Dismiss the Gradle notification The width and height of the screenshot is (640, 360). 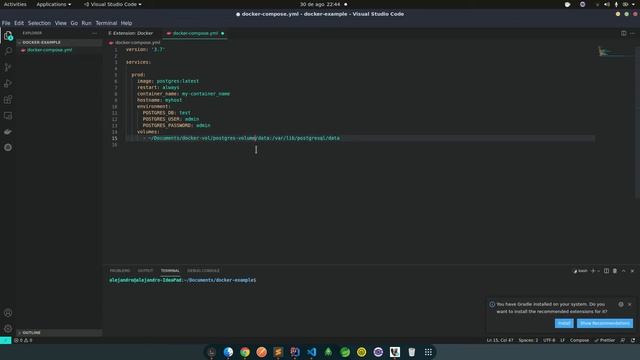tap(630, 304)
